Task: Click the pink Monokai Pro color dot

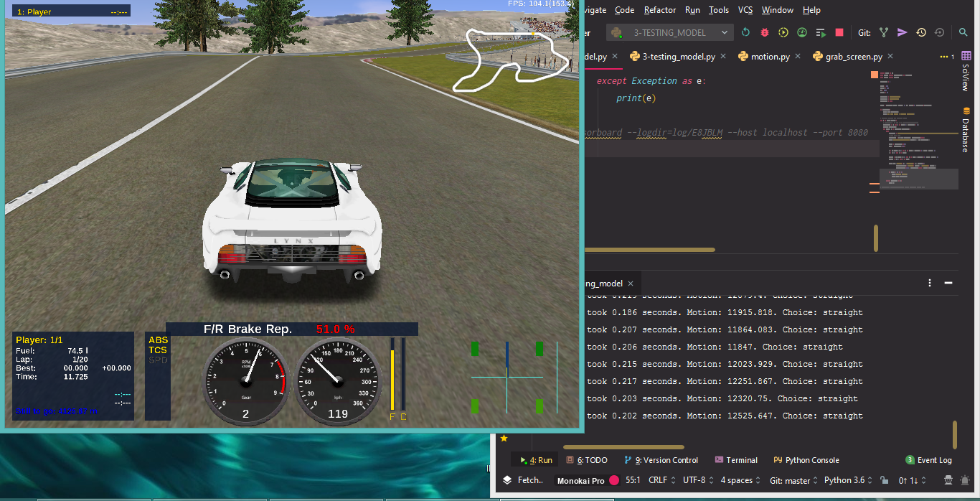Action: [614, 479]
